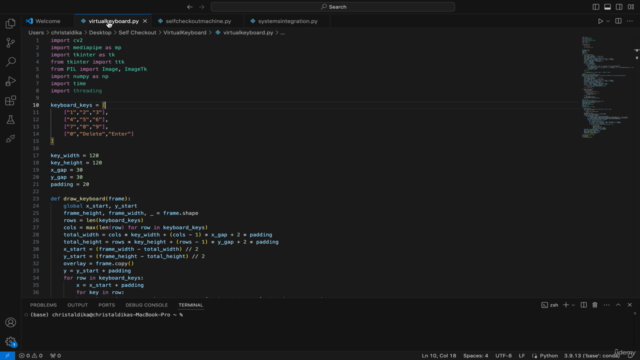
Task: Create a new terminal with plus icon
Action: (566, 305)
